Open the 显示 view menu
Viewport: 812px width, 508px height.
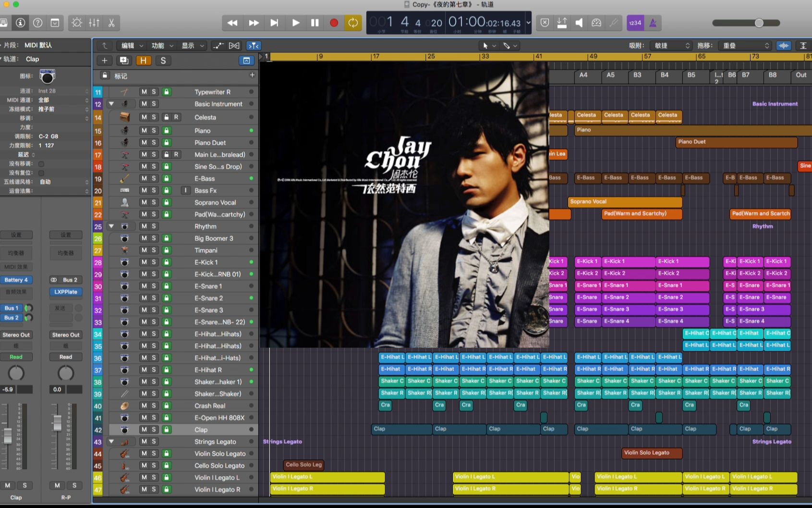point(193,46)
